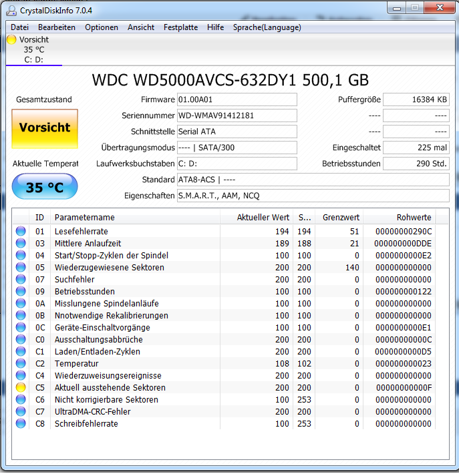Select the Aktuell ausstehende Sektoren parameter name

[110, 388]
